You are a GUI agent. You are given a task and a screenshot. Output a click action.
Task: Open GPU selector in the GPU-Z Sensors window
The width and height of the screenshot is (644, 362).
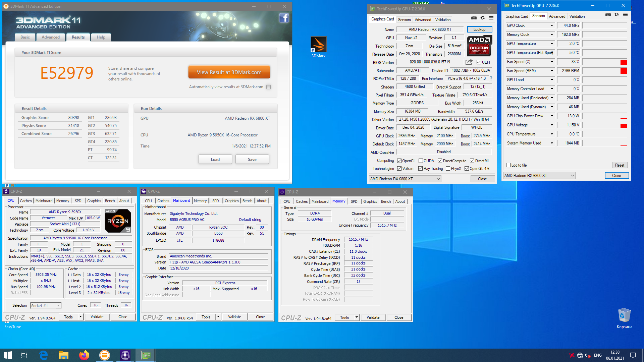pyautogui.click(x=539, y=176)
